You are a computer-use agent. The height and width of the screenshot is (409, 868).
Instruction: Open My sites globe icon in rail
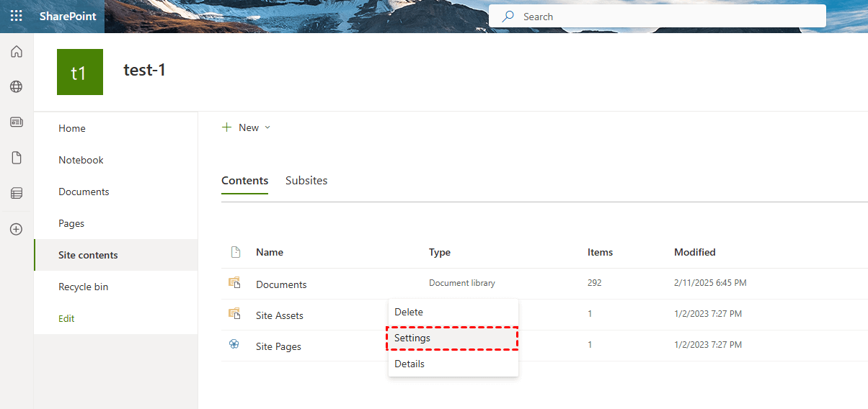tap(16, 86)
